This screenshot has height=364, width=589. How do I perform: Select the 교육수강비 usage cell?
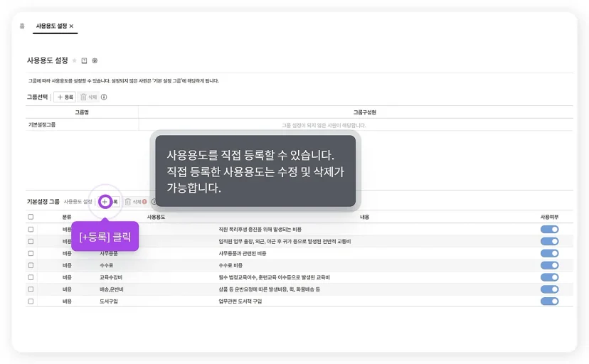coord(111,277)
